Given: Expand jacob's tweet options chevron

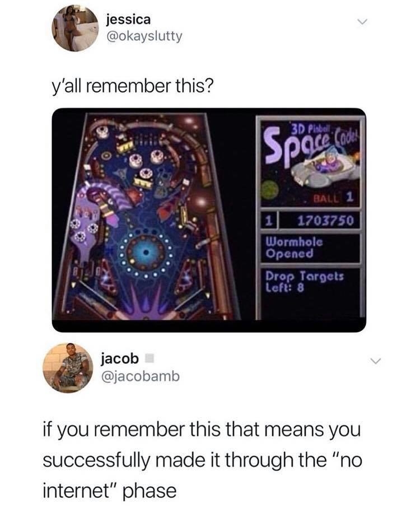Looking at the screenshot, I should point(376,361).
